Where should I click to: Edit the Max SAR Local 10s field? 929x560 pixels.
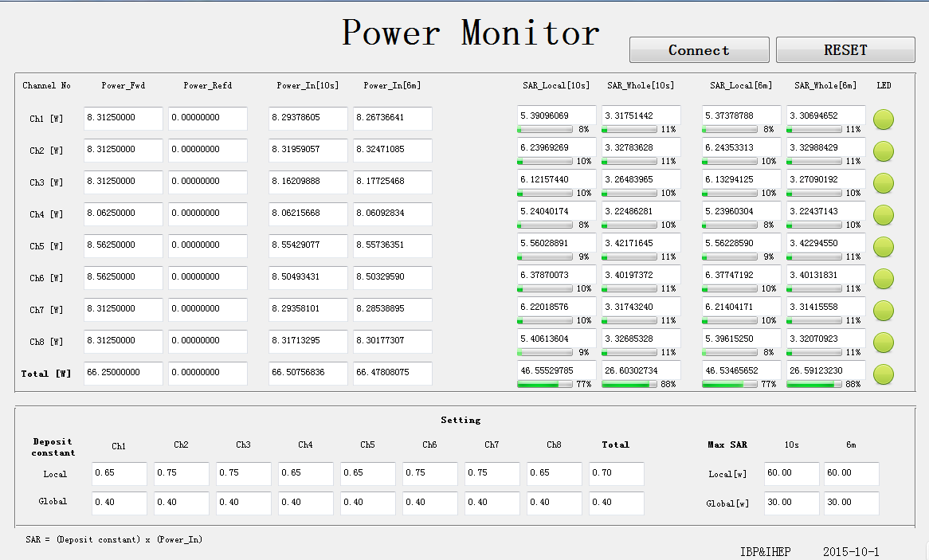click(x=791, y=473)
